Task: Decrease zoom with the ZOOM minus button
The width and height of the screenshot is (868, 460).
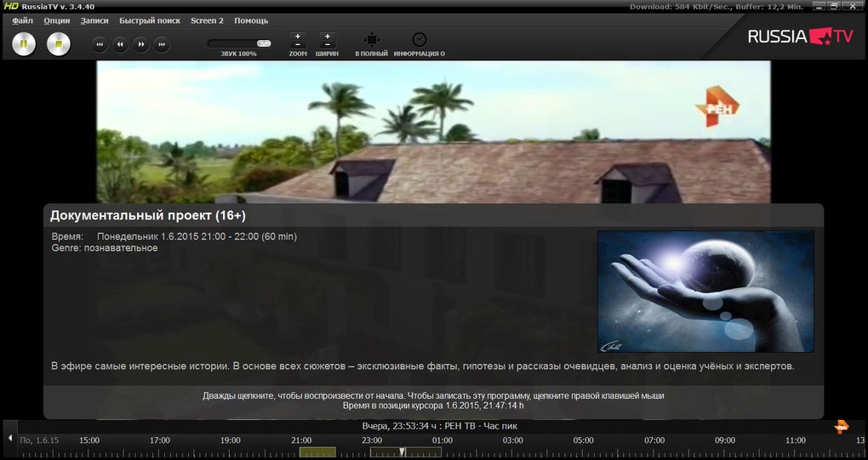Action: 298,44
